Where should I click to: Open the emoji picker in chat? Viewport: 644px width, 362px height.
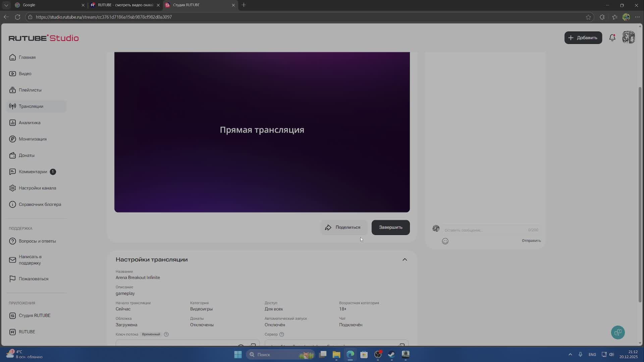coord(445,241)
